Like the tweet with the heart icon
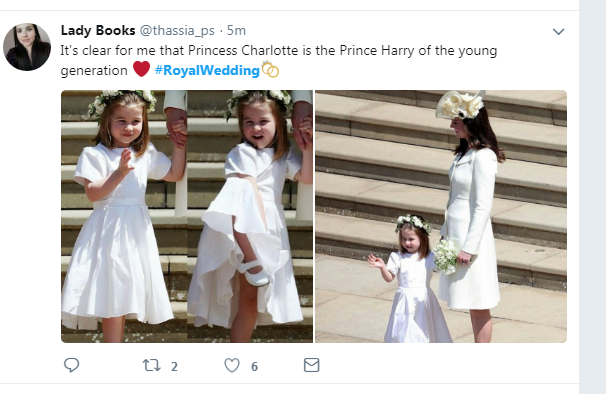Viewport: 606px width, 394px height. (232, 365)
